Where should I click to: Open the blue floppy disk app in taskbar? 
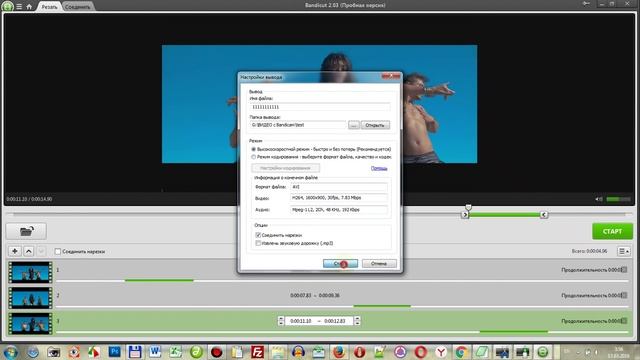click(x=135, y=352)
